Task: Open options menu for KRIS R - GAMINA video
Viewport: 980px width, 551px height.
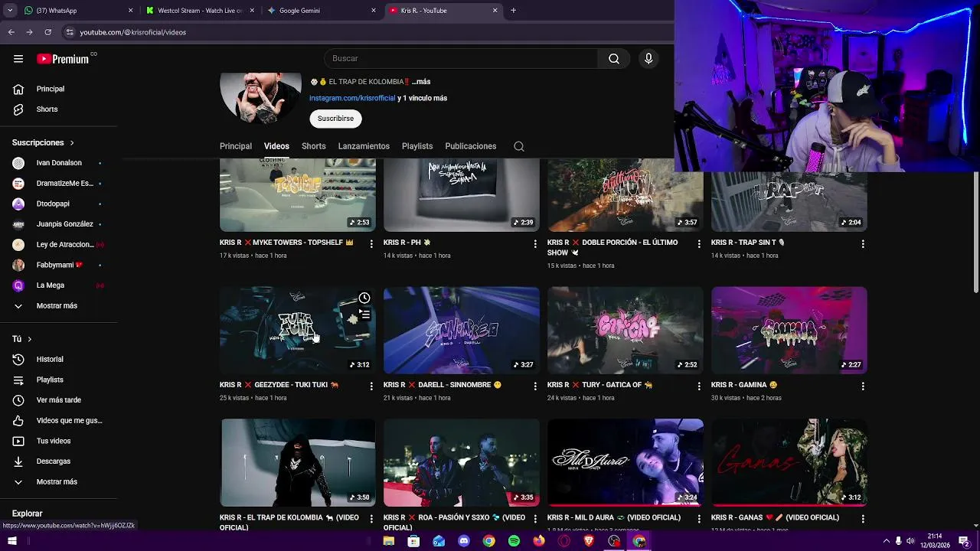Action: click(863, 386)
